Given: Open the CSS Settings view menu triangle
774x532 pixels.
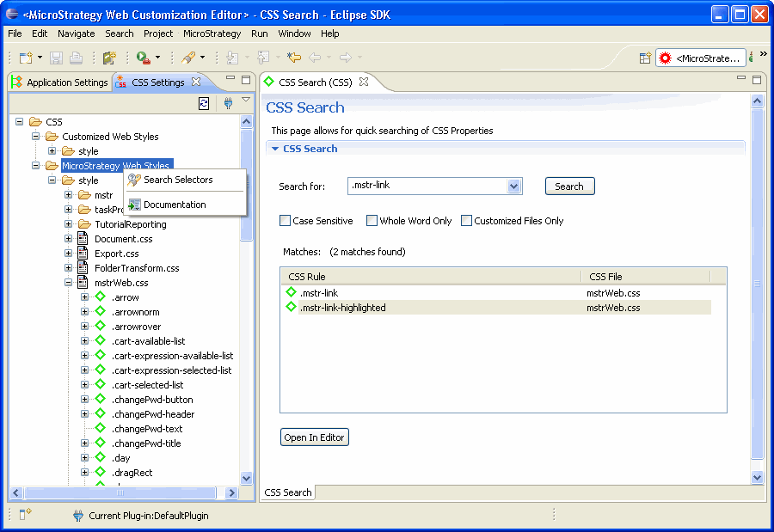Looking at the screenshot, I should click(246, 100).
